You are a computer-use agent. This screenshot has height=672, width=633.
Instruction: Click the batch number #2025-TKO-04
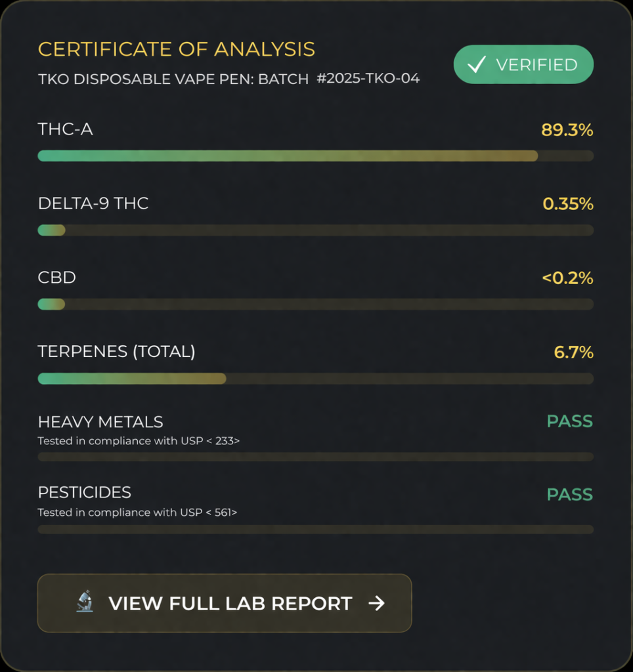(368, 79)
